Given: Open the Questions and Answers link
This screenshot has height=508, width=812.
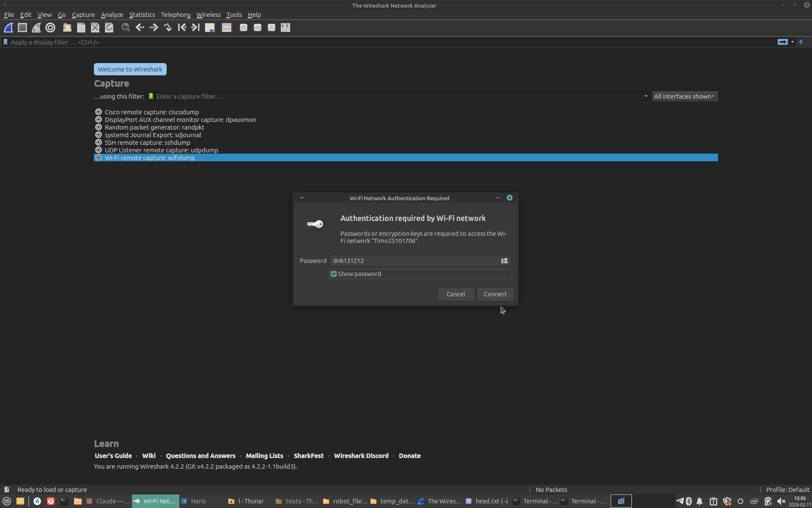Looking at the screenshot, I should (x=200, y=456).
